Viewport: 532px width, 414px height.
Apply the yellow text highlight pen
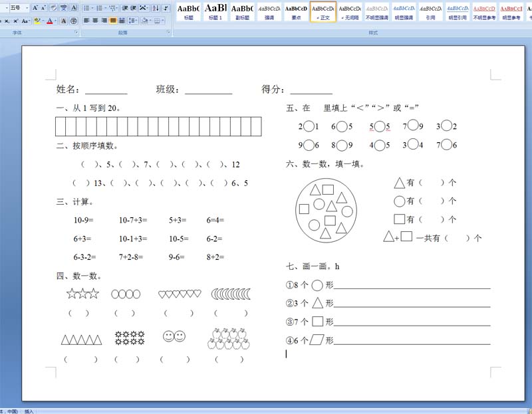[37, 21]
